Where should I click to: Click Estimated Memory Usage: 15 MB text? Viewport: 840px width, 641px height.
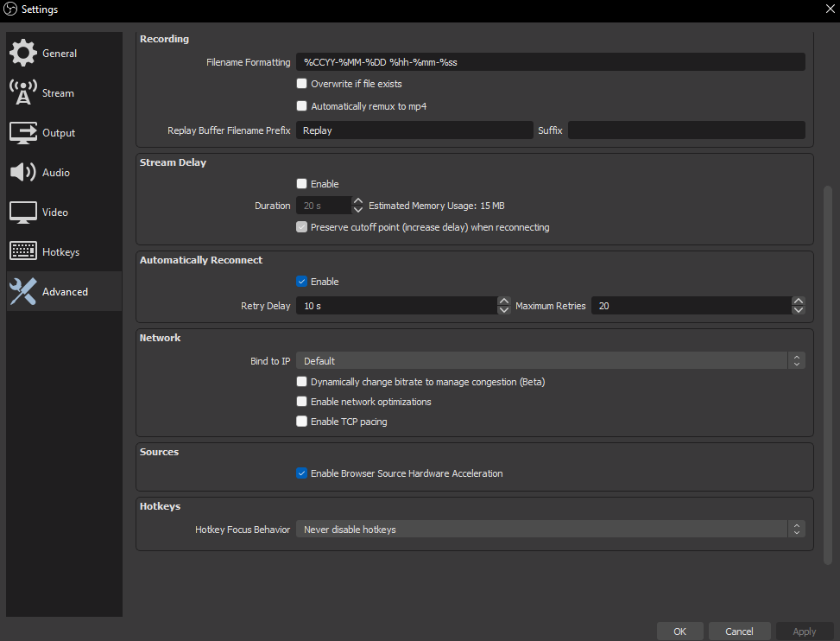point(437,206)
